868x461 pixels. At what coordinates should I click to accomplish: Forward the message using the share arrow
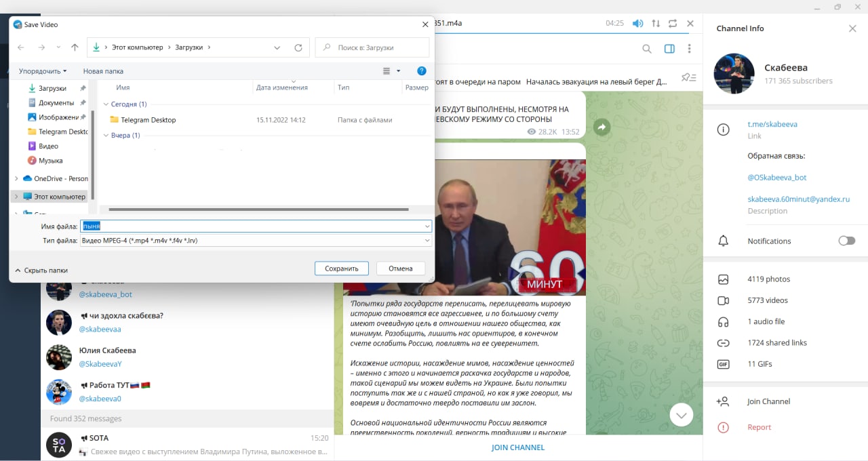[601, 127]
